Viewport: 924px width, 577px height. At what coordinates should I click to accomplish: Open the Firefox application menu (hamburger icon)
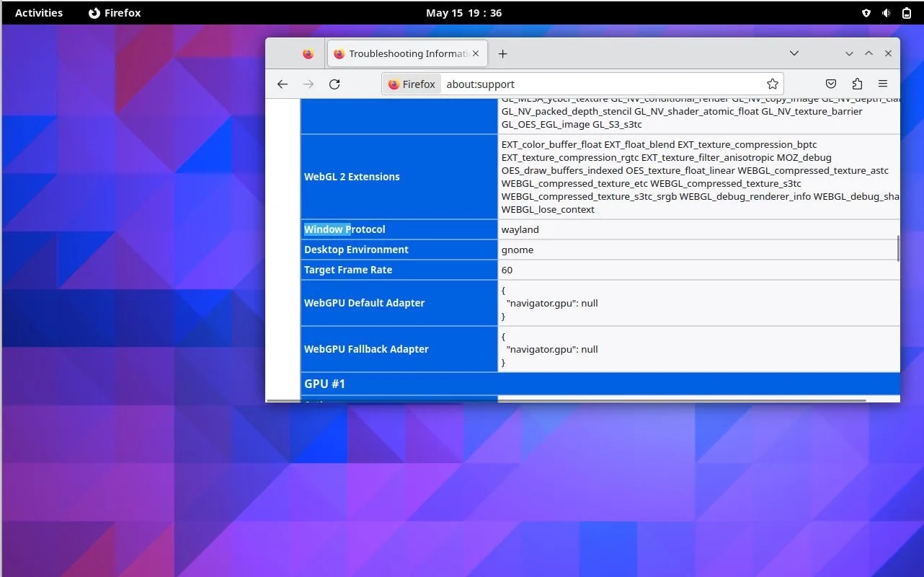[883, 84]
